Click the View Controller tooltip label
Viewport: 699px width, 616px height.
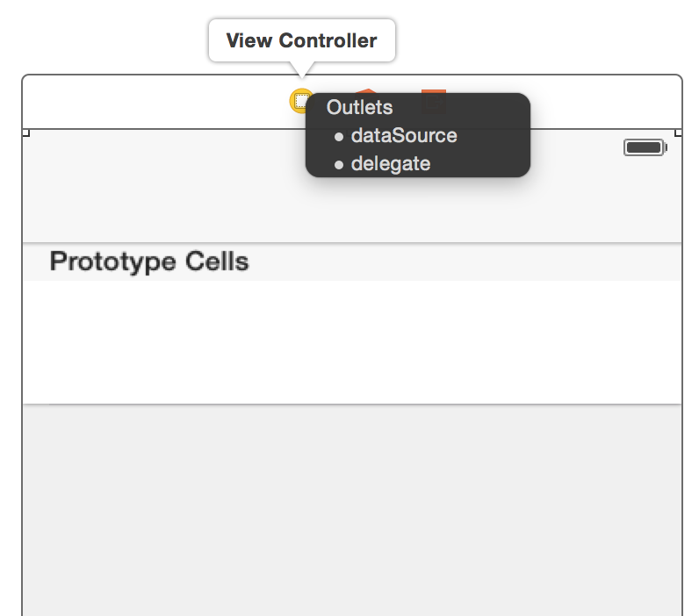click(x=302, y=40)
